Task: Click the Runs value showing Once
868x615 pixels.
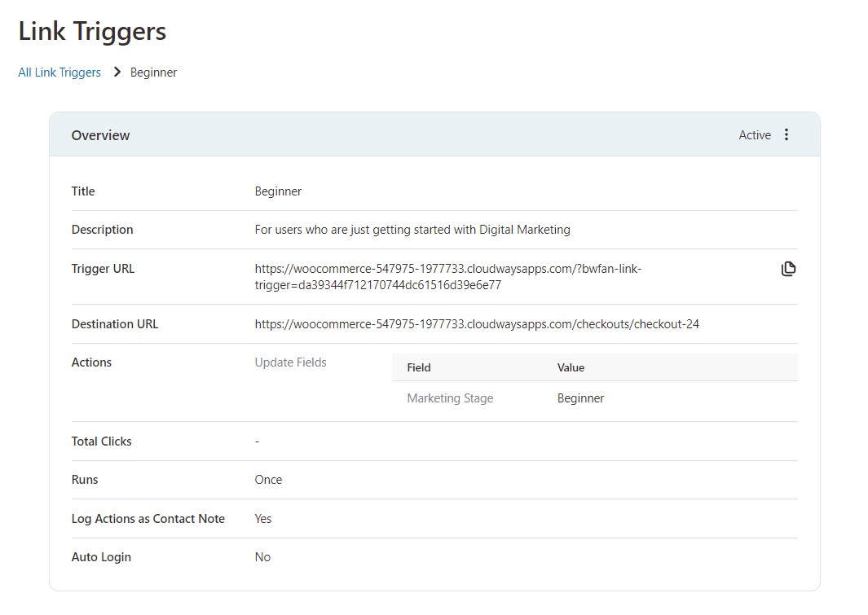Action: coord(268,479)
